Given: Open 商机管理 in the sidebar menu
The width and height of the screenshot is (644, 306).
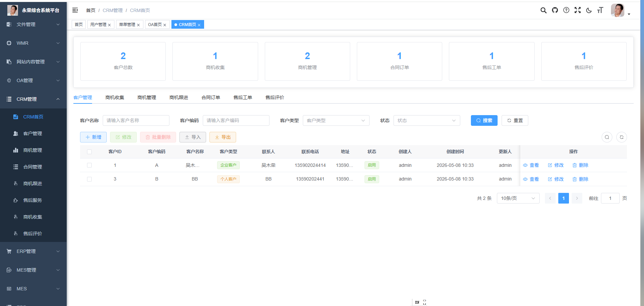Looking at the screenshot, I should [33, 150].
